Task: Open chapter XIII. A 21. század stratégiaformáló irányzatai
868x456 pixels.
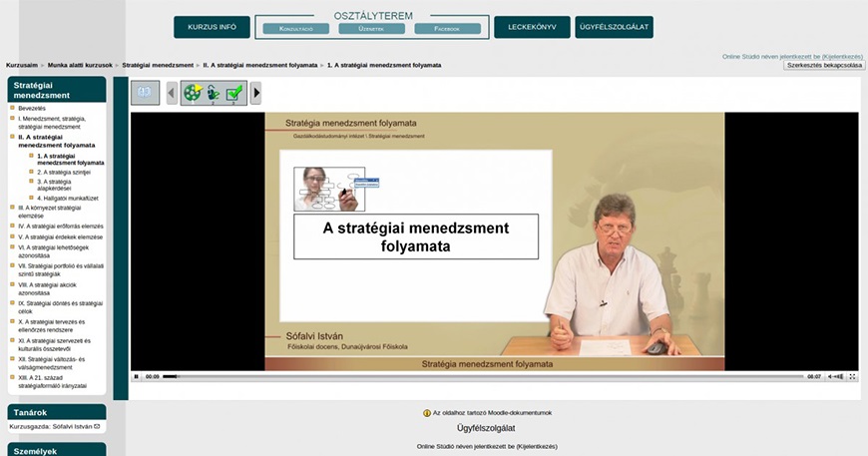Action: pos(53,382)
